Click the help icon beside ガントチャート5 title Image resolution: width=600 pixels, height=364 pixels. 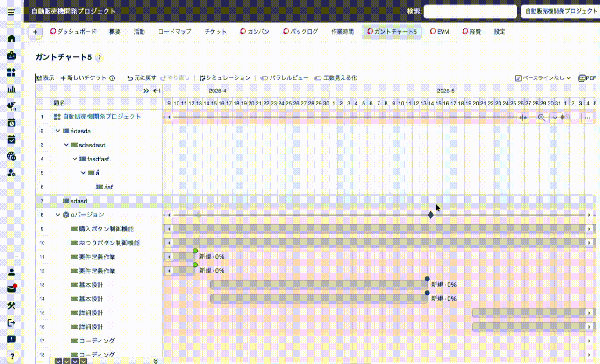[x=99, y=57]
